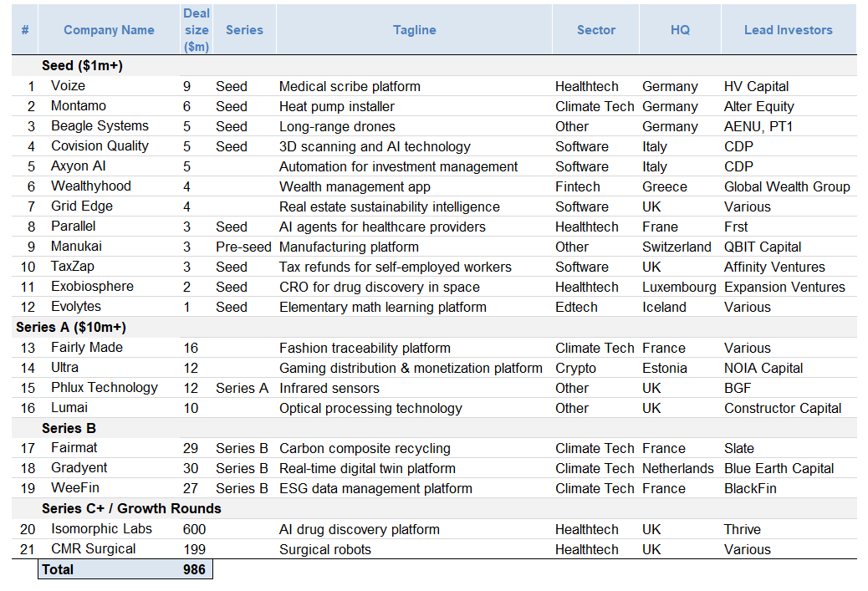The width and height of the screenshot is (868, 591).
Task: Select the 3D scanning and AI technology tagline
Action: 375,146
